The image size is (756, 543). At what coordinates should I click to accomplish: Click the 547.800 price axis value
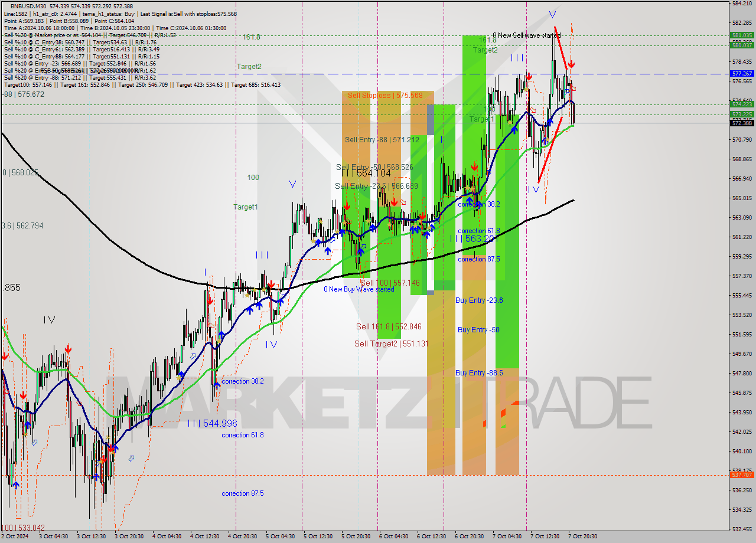[742, 374]
